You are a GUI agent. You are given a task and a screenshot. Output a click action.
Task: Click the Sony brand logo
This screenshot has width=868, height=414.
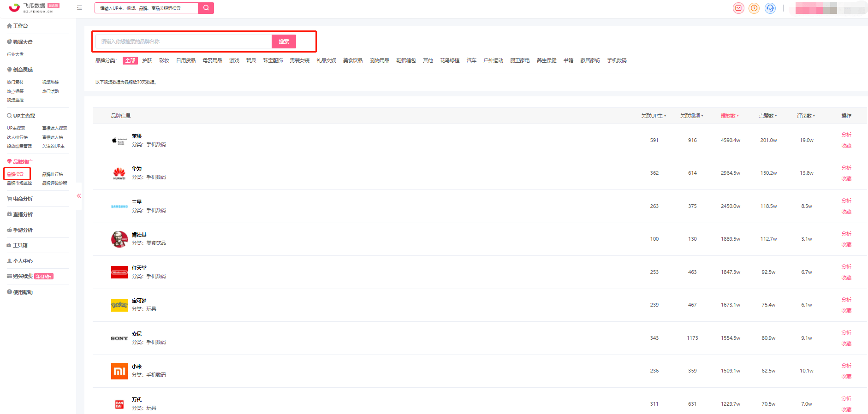point(119,338)
